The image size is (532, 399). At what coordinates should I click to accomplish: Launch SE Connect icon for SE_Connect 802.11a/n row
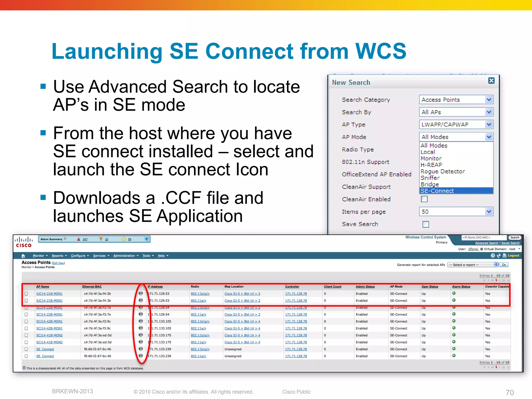pos(141,356)
